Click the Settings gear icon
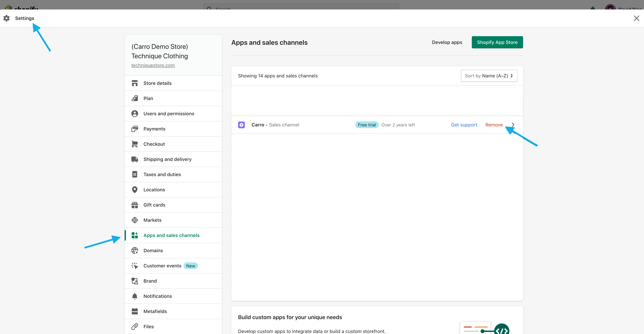 coord(6,18)
